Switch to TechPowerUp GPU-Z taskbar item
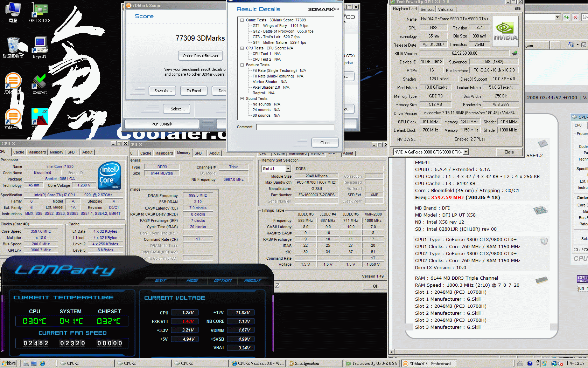 pyautogui.click(x=372, y=363)
